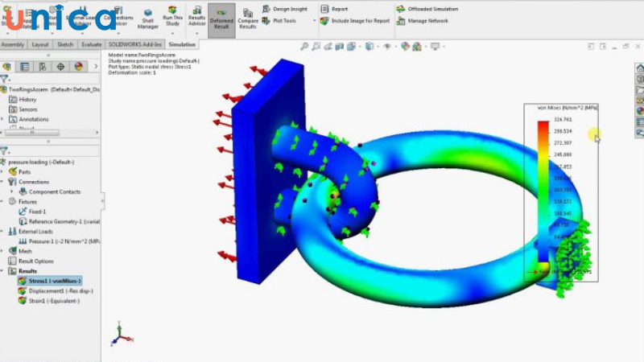Screen dimensions: 644x362
Task: Click Zoom to Area icon
Action: point(316,47)
